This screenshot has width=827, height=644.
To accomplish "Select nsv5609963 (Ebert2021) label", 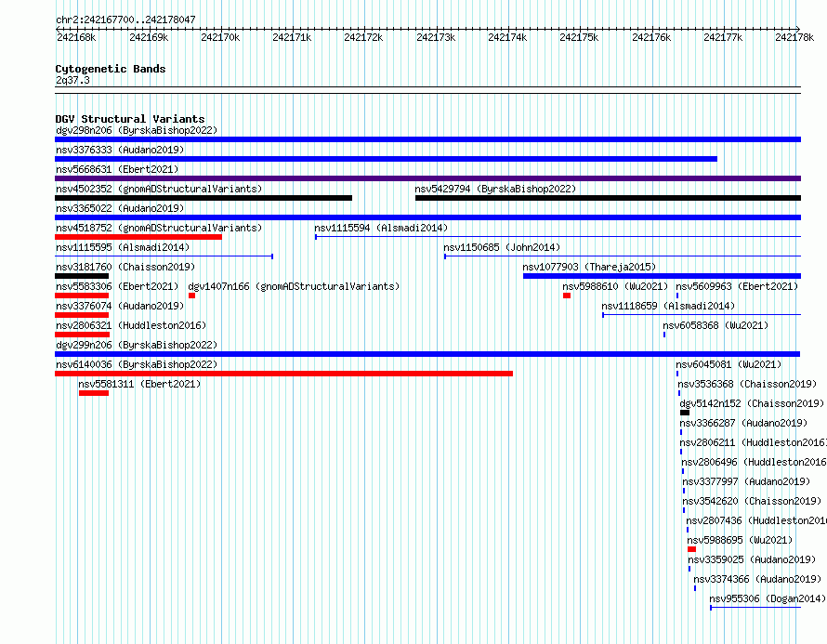I will pyautogui.click(x=737, y=286).
